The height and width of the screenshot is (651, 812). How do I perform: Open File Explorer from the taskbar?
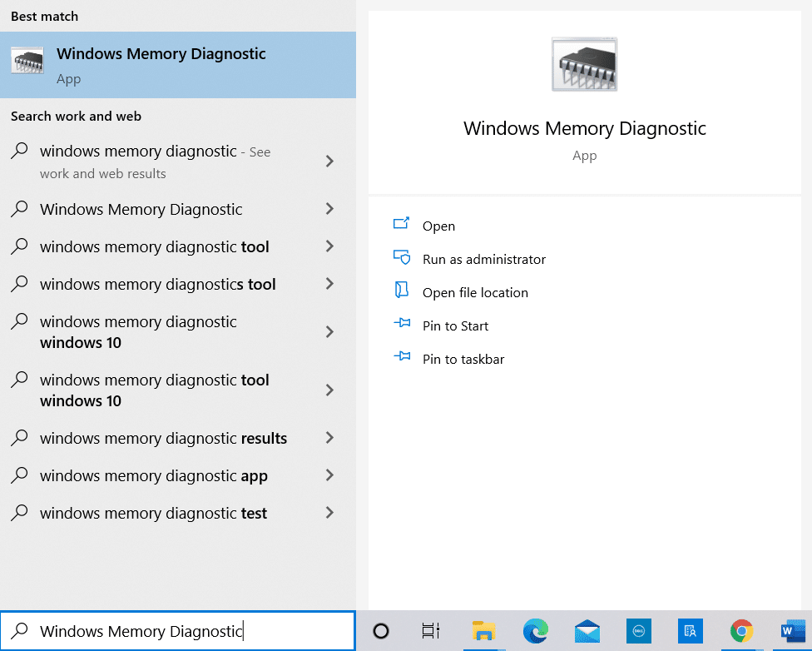click(x=484, y=631)
